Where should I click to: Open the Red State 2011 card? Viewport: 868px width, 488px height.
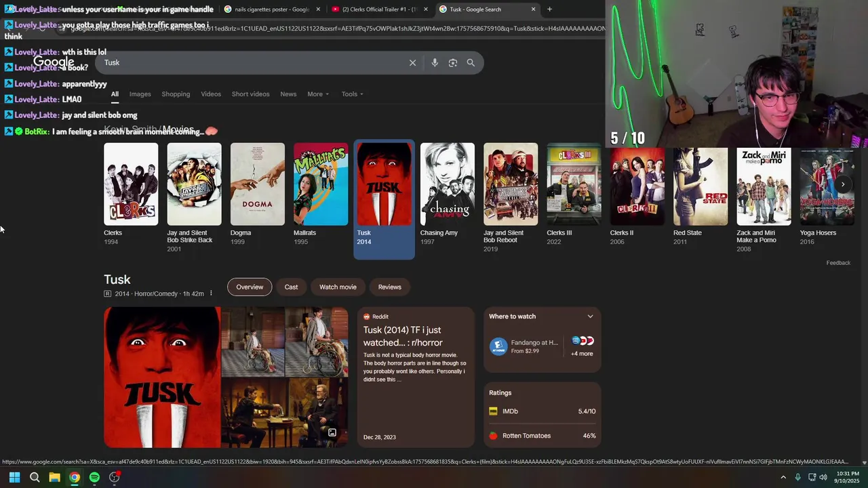tap(701, 197)
